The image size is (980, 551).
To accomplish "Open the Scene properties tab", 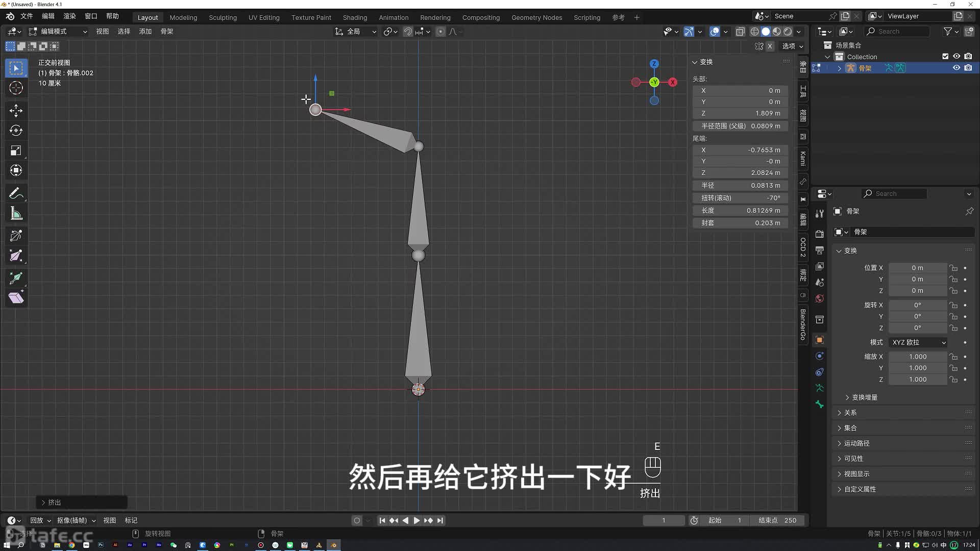I will click(x=819, y=282).
